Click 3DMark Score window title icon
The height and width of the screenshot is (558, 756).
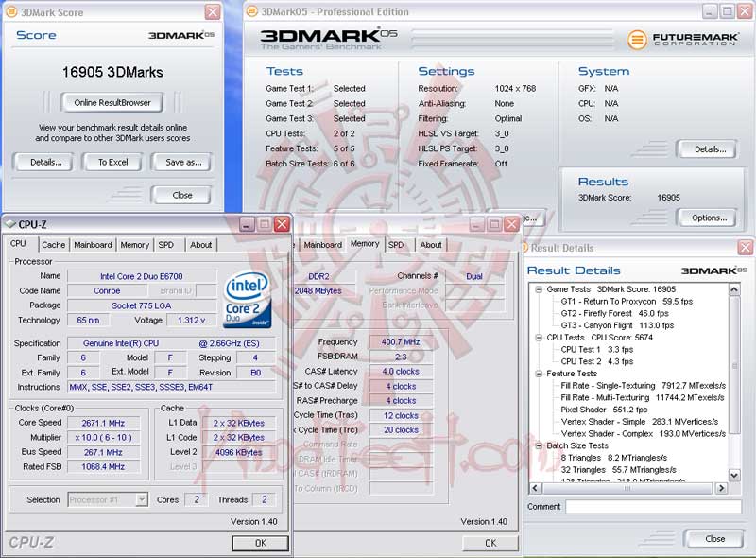(x=10, y=11)
